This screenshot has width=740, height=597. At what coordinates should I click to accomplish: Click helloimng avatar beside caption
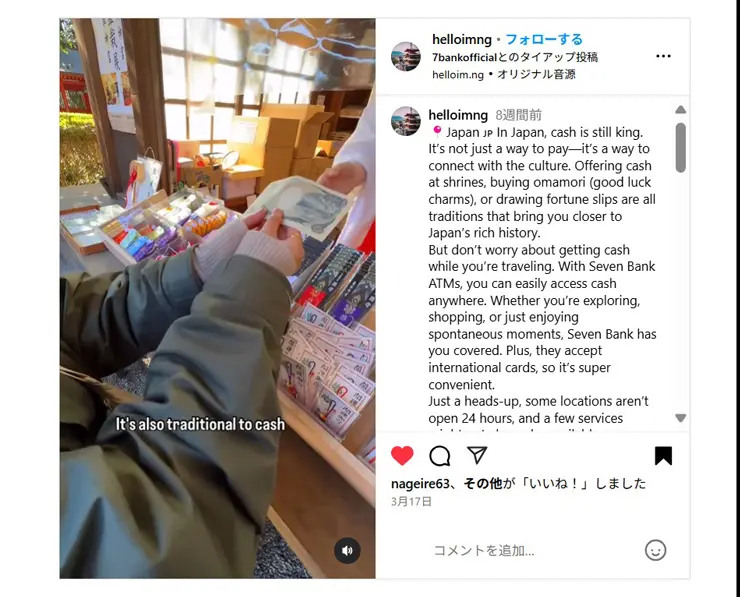pyautogui.click(x=406, y=121)
